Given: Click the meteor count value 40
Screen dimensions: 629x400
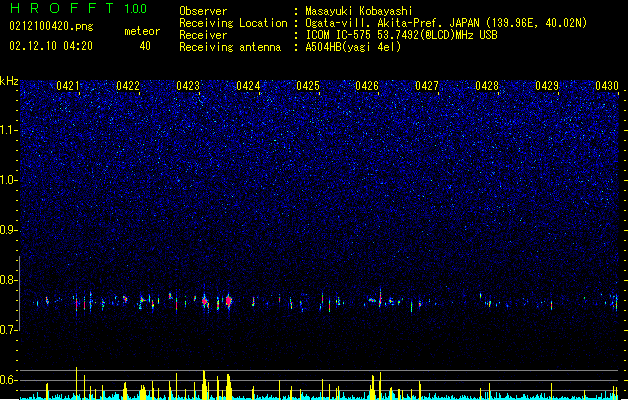Looking at the screenshot, I should (x=145, y=46).
